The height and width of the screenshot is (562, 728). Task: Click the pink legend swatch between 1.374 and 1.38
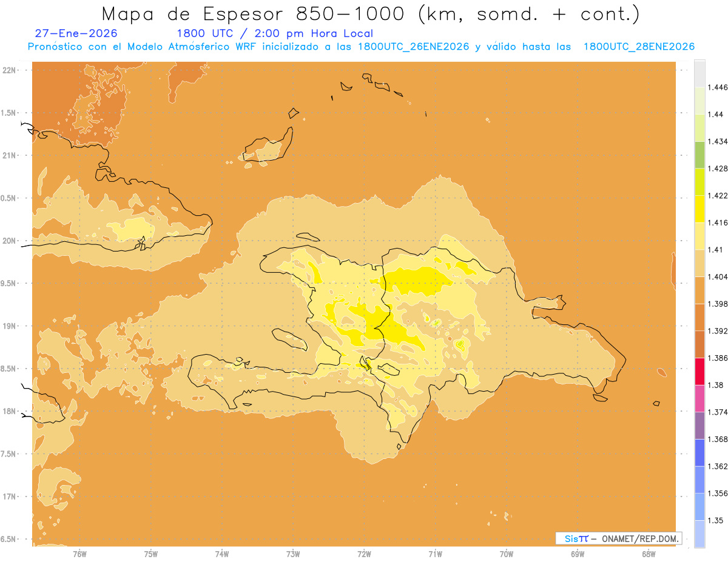click(x=699, y=398)
